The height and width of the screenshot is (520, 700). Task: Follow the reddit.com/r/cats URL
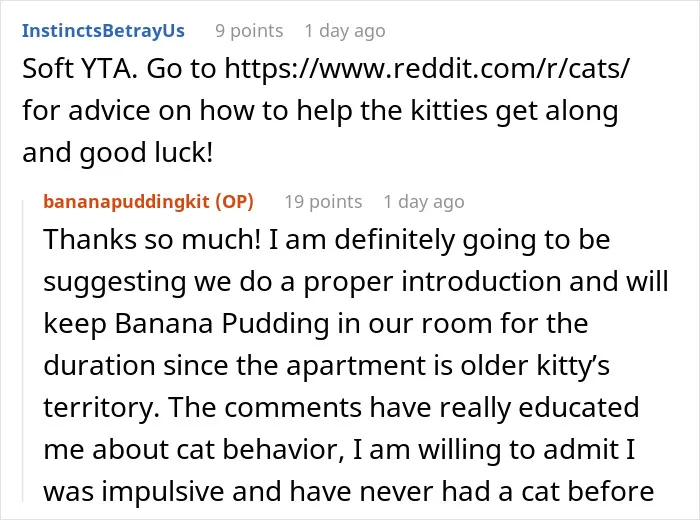[427, 68]
